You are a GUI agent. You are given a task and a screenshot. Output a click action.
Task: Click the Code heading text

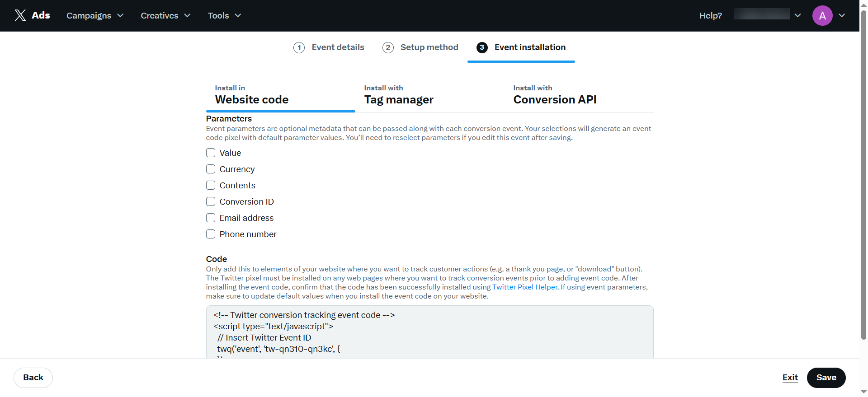click(x=216, y=259)
